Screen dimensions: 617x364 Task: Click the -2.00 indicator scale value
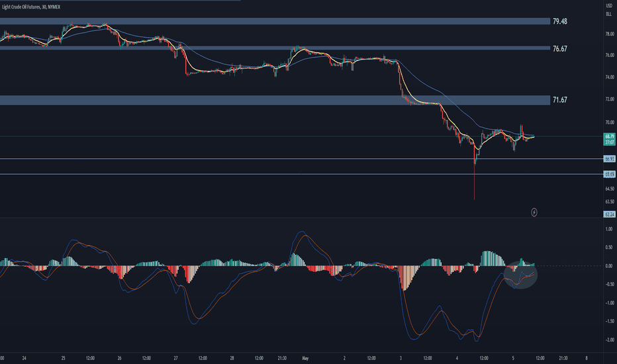click(x=609, y=340)
